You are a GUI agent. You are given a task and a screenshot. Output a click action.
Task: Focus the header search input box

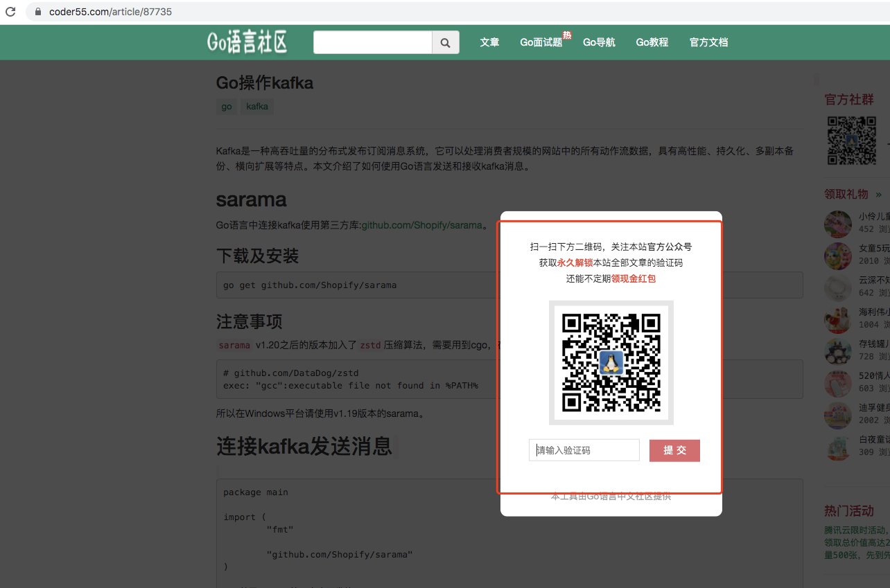click(372, 42)
